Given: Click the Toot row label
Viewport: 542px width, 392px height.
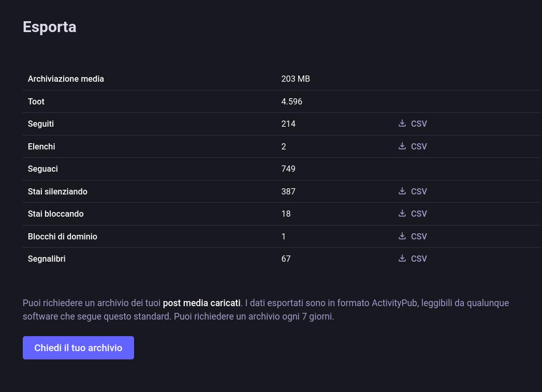Looking at the screenshot, I should point(36,101).
